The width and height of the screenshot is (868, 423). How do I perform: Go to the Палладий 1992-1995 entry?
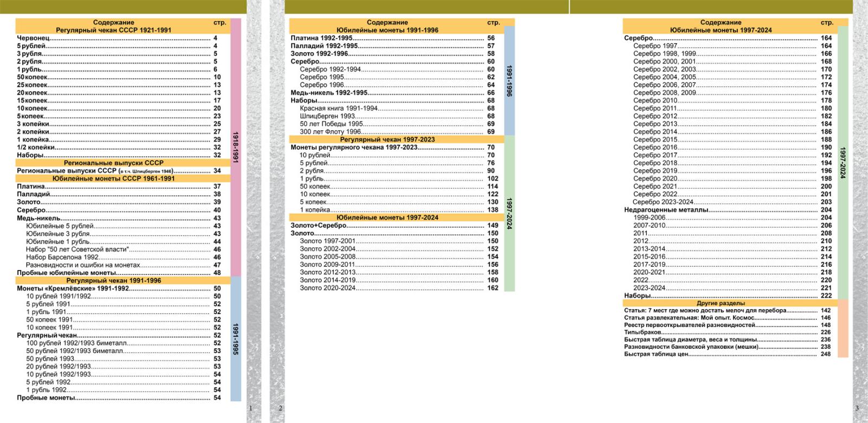(324, 46)
